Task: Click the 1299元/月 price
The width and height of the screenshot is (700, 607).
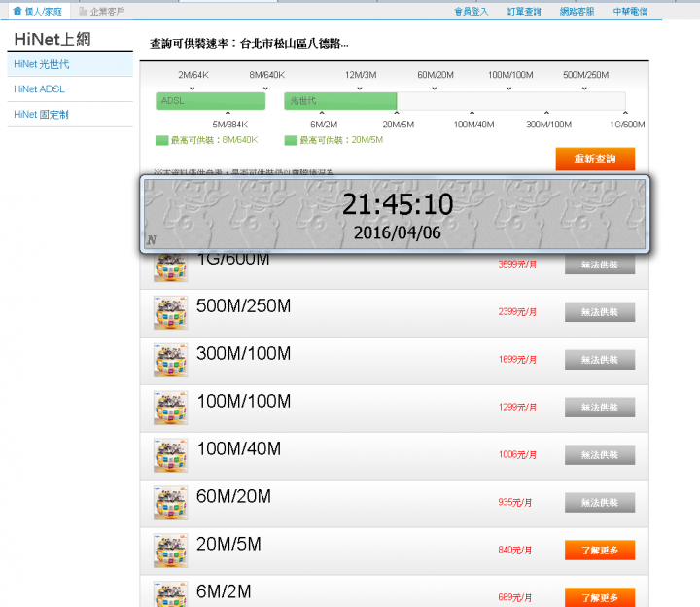Action: click(517, 407)
